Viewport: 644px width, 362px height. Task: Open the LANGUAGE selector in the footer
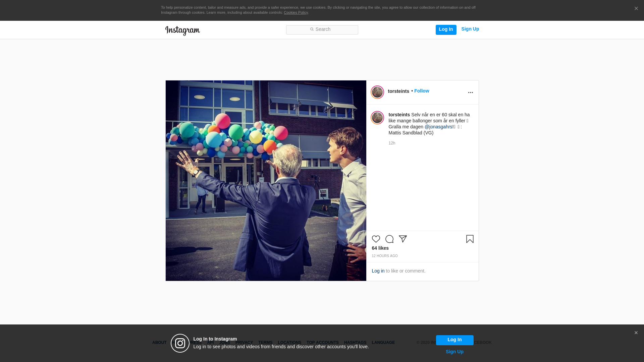[383, 343]
